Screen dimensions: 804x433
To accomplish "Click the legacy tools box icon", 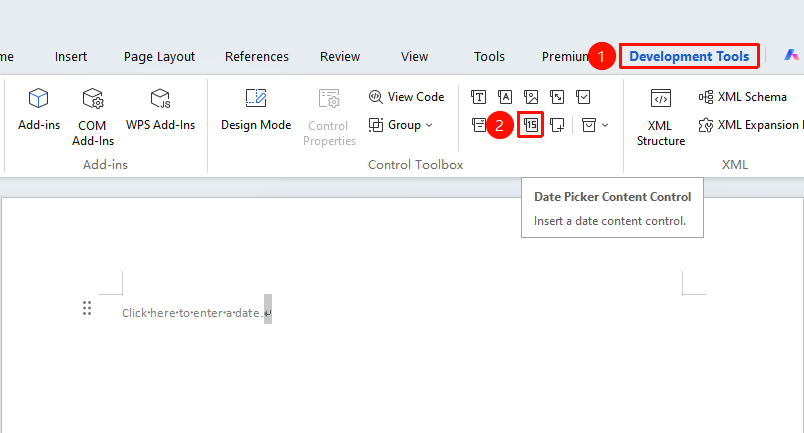I will [x=589, y=125].
